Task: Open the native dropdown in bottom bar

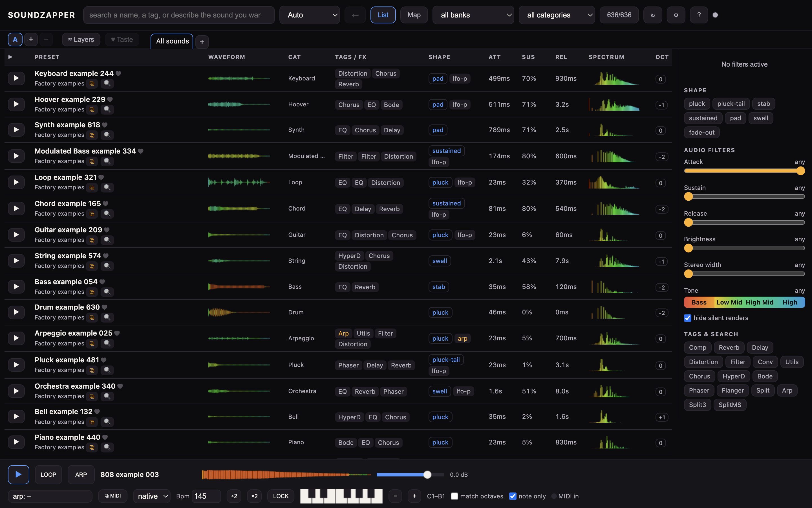Action: point(152,496)
